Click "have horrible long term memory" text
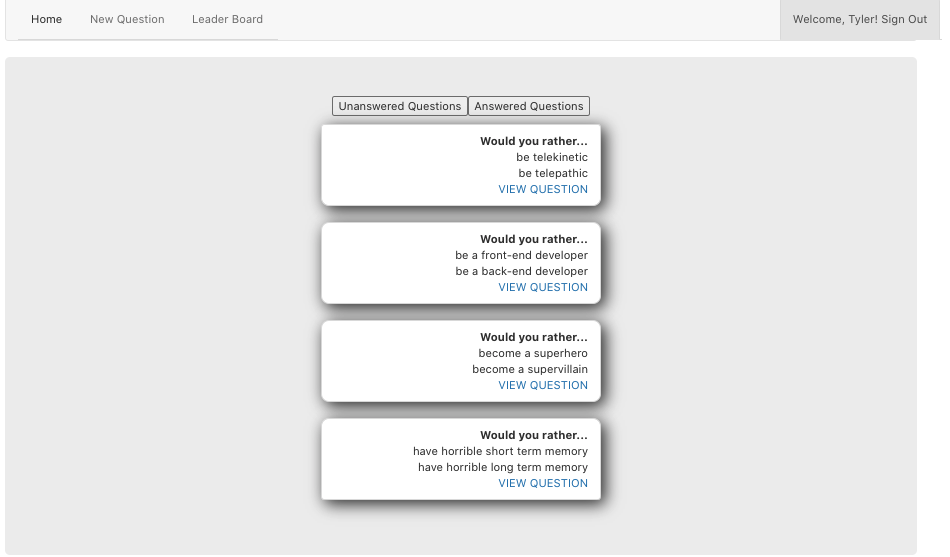 click(502, 467)
